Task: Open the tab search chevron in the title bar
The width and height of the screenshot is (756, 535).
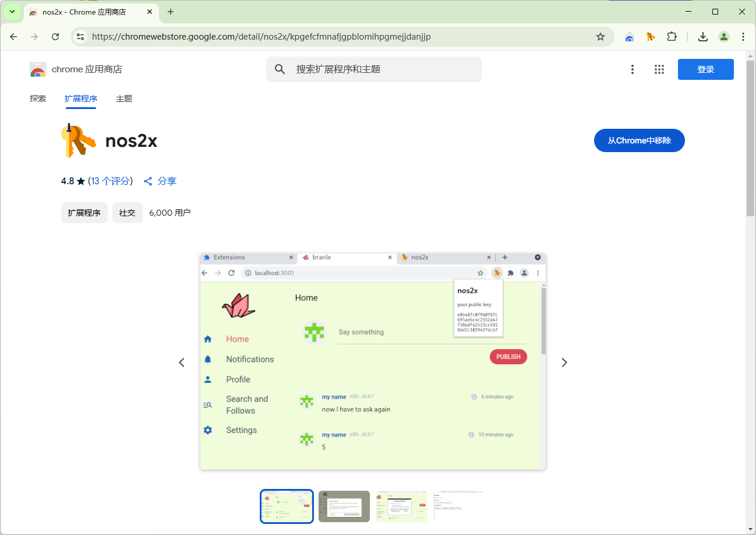Action: [x=12, y=12]
